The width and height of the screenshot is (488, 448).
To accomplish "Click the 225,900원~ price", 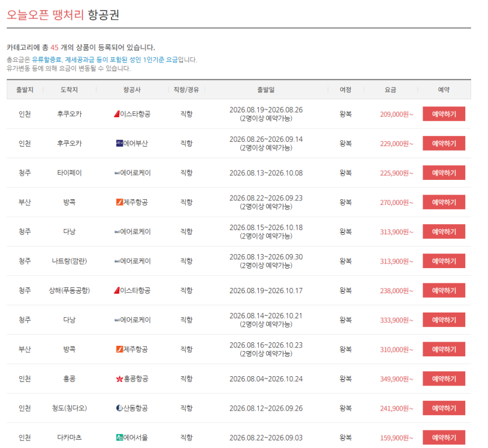I will point(396,173).
